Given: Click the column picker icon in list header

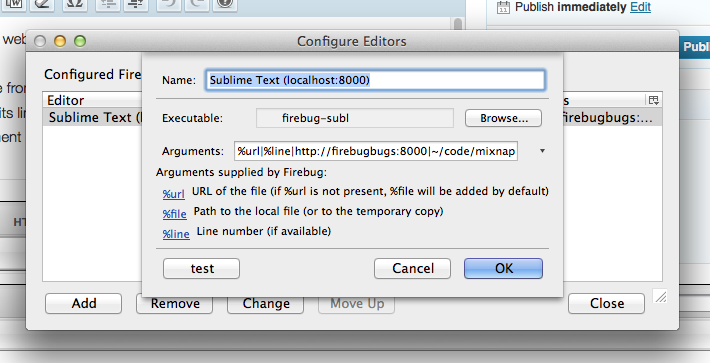Looking at the screenshot, I should click(653, 100).
